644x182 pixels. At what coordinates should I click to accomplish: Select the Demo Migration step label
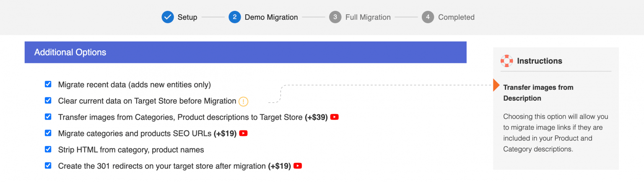(x=271, y=17)
